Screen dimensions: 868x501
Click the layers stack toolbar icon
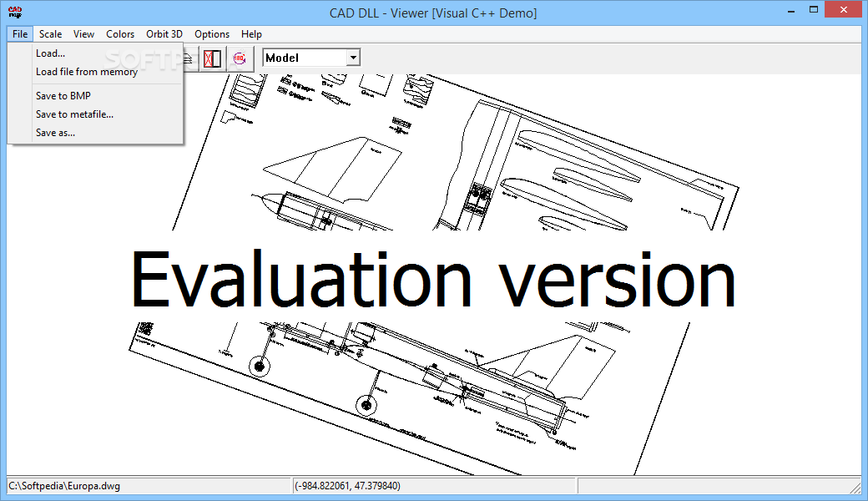189,58
